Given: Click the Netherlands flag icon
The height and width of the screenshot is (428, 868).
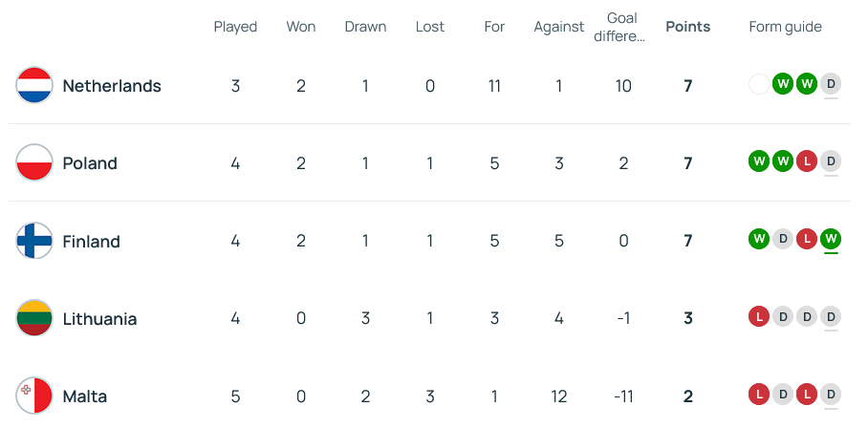Looking at the screenshot, I should click(x=34, y=86).
